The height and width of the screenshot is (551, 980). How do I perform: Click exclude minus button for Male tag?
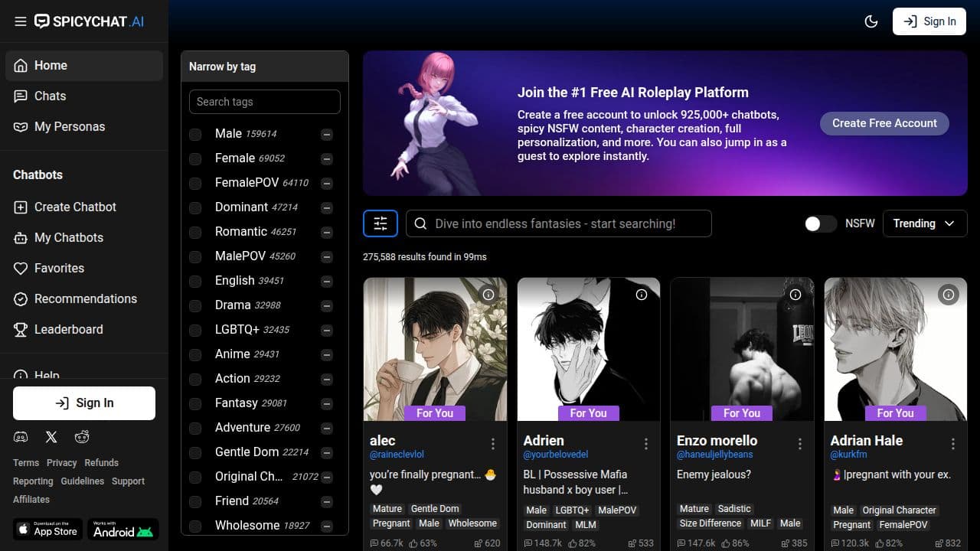pyautogui.click(x=327, y=135)
